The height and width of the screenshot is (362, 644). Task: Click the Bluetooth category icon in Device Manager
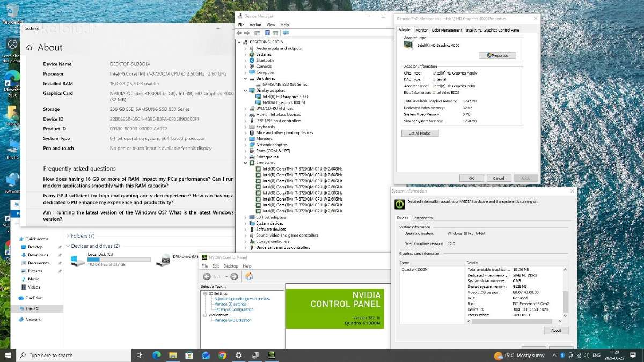point(252,60)
